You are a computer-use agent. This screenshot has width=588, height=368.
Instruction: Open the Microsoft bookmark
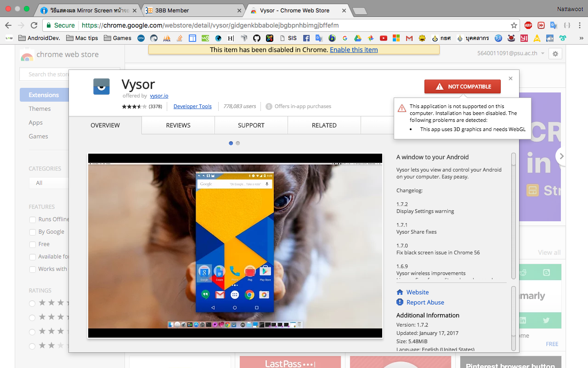click(396, 38)
